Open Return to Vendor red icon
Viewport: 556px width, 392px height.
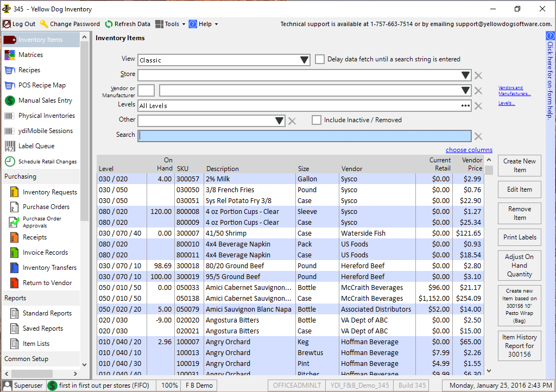click(14, 283)
